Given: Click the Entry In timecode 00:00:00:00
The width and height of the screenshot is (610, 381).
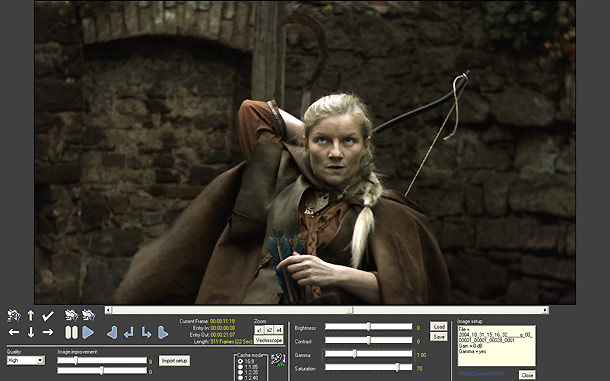Looking at the screenshot, I should coord(222,328).
